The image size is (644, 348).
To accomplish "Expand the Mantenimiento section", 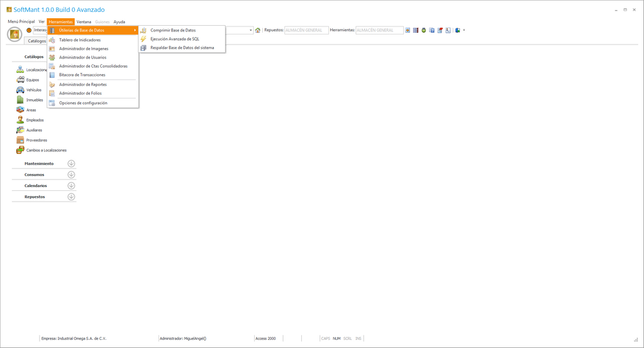I will pyautogui.click(x=71, y=163).
